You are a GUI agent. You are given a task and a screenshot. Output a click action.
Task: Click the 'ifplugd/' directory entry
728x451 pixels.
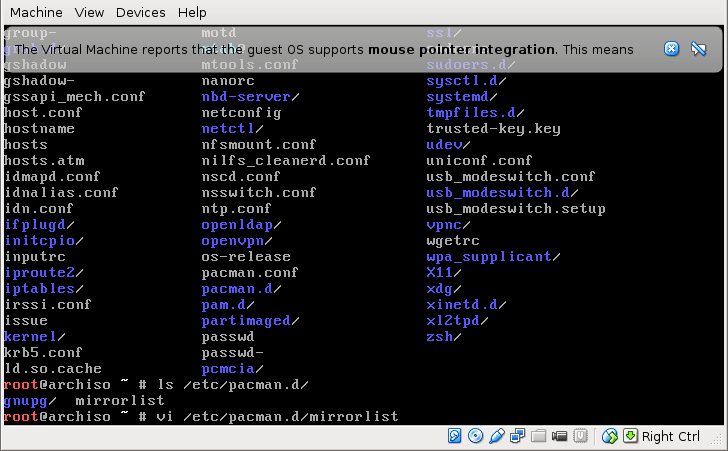point(39,225)
